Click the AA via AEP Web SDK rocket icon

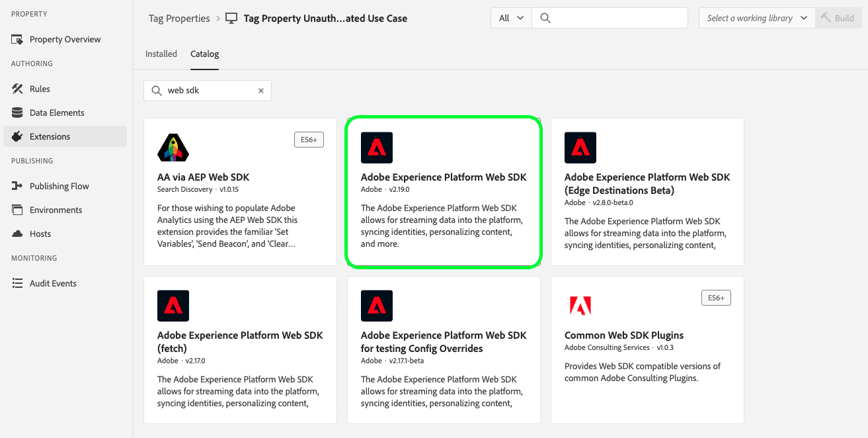173,148
